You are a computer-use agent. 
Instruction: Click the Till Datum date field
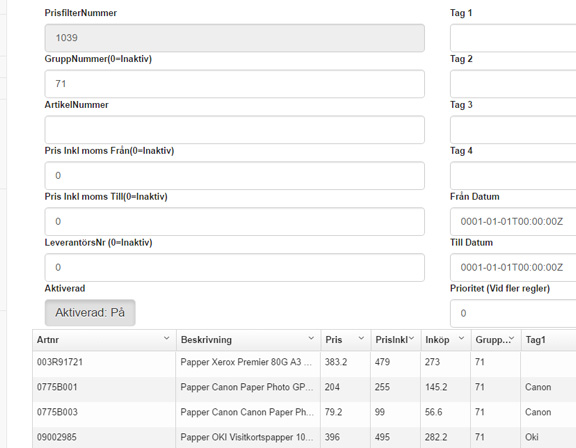pyautogui.click(x=513, y=267)
